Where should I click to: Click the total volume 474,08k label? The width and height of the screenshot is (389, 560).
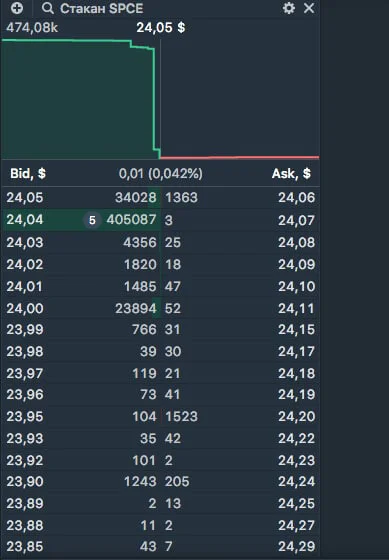[x=32, y=28]
